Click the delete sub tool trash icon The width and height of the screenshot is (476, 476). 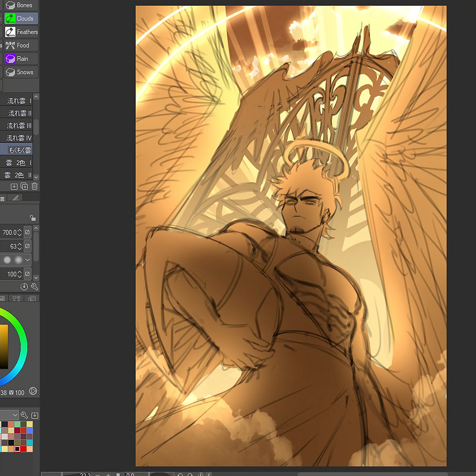point(35,186)
